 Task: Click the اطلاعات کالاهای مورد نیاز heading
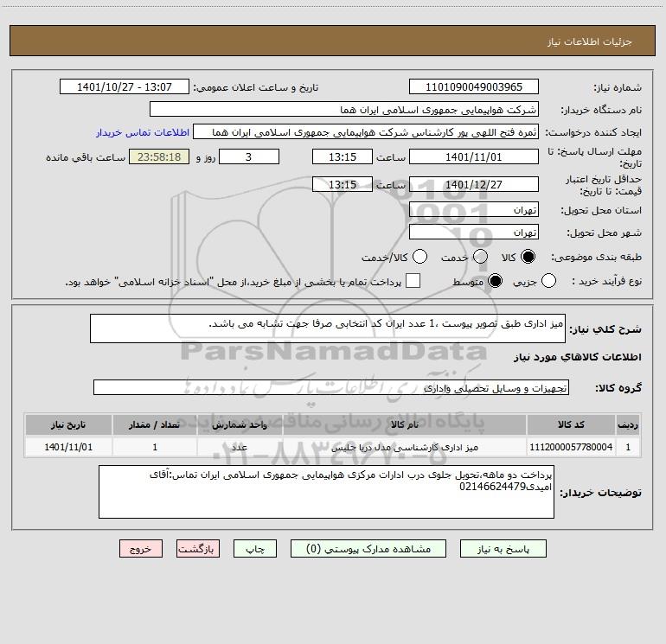578,357
